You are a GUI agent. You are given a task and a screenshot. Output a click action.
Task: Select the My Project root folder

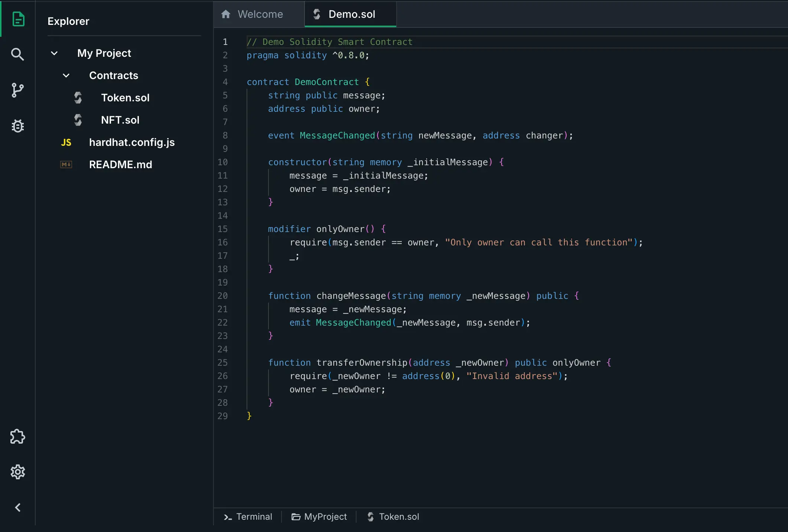pyautogui.click(x=104, y=53)
